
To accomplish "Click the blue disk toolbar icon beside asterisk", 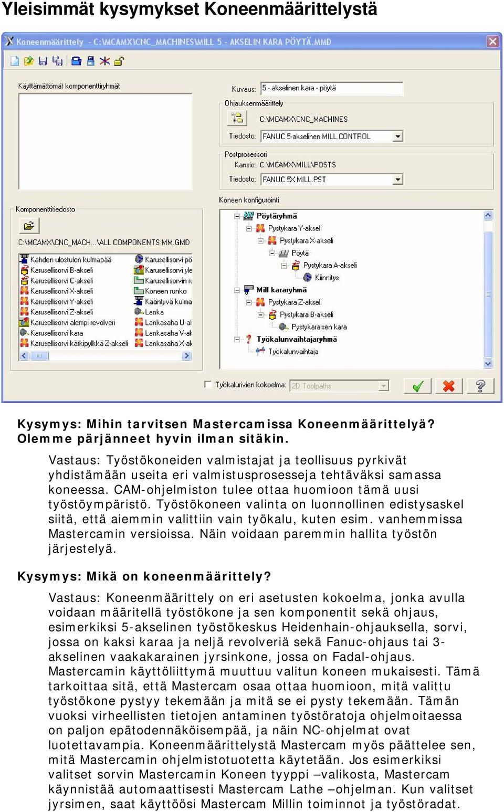I will (x=90, y=61).
